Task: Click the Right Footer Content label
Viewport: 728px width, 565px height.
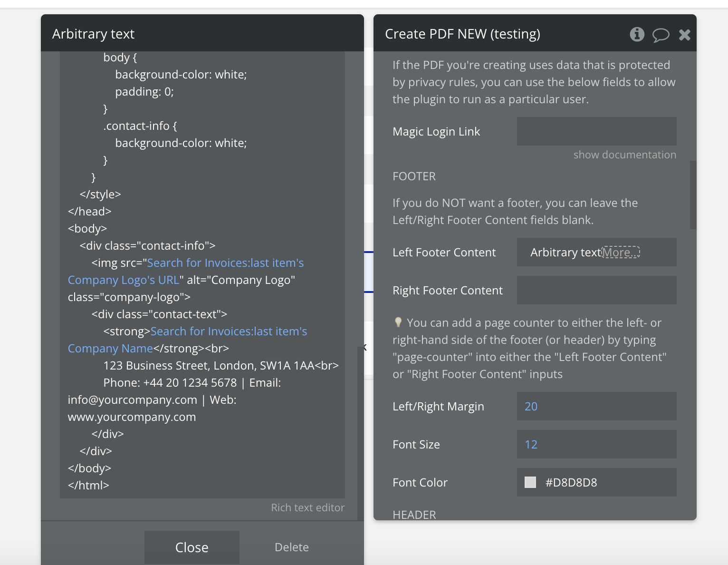Action: coord(447,290)
